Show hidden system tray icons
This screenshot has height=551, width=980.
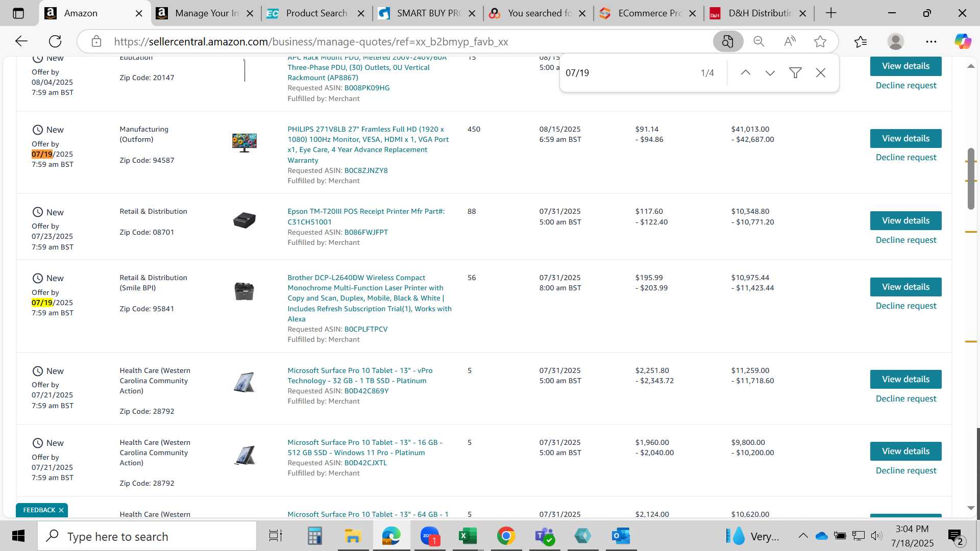803,536
